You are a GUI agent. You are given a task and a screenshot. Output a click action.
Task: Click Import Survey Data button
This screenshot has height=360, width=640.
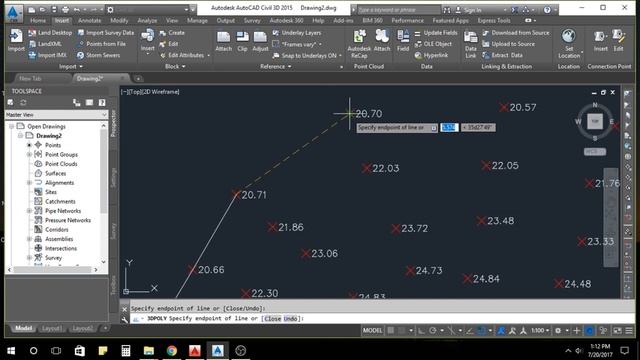point(105,33)
